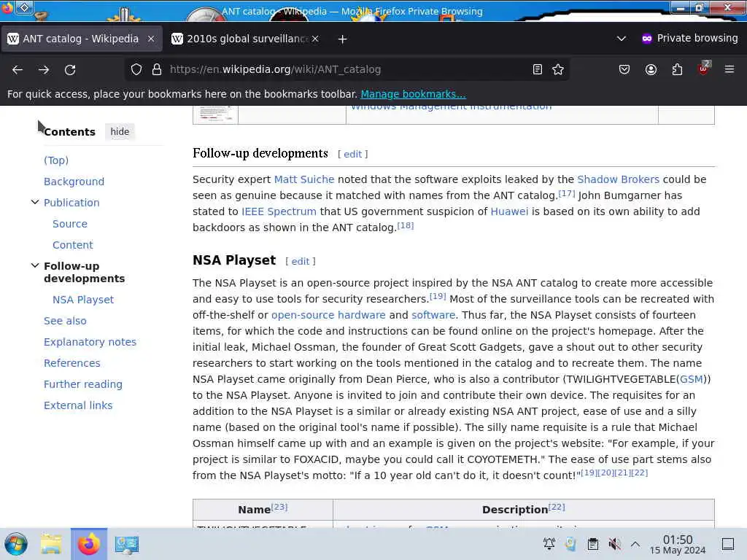Open the GSM link after TWILIGHTVEGETABLE
The width and height of the screenshot is (747, 560).
point(692,379)
